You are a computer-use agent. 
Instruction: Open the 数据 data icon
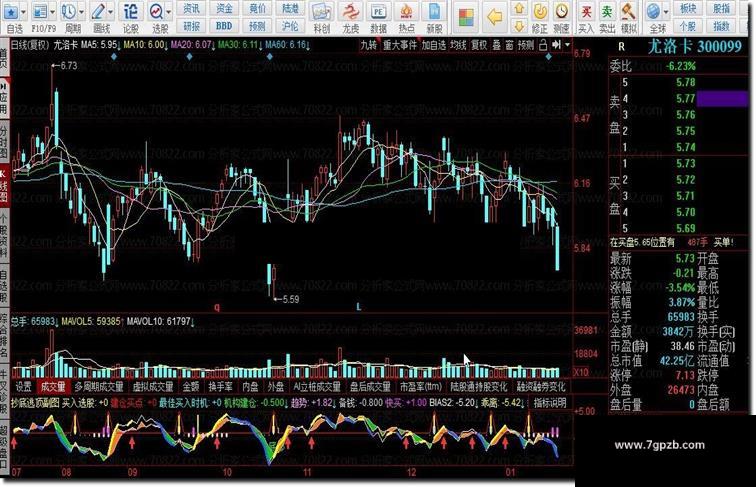[x=378, y=12]
